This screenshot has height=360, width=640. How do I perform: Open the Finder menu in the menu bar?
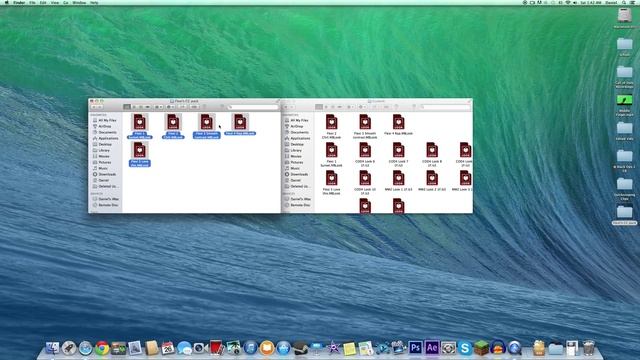[x=19, y=2]
